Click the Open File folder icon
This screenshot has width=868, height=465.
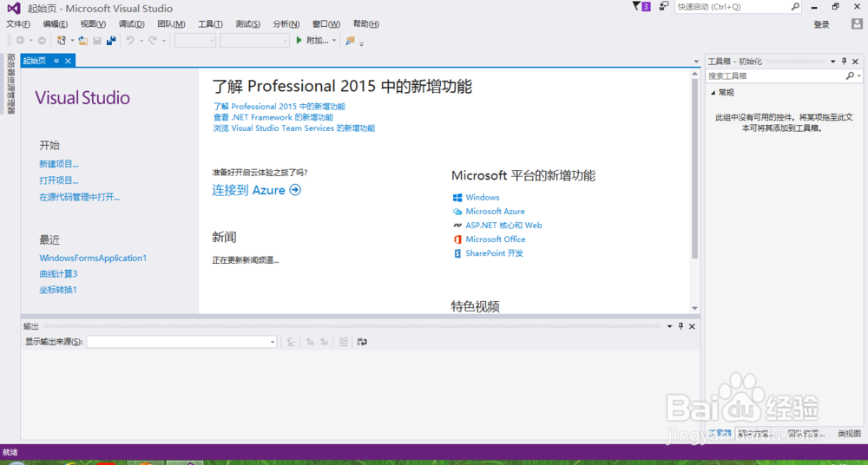click(x=83, y=41)
